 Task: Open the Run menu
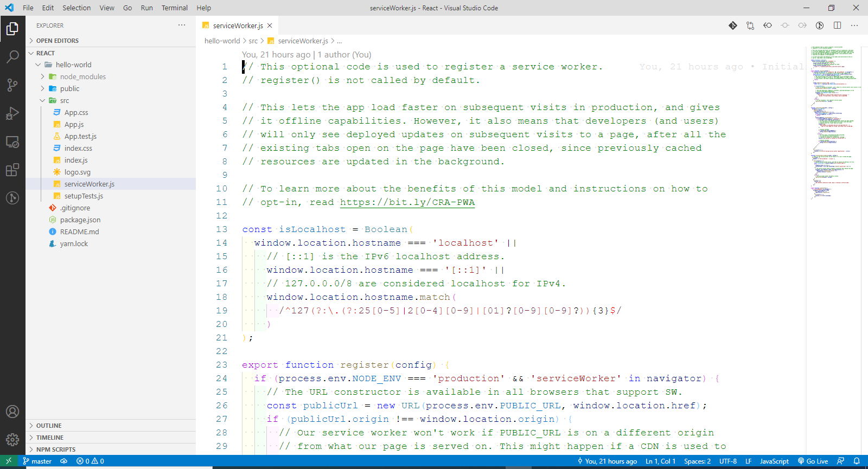pos(146,8)
